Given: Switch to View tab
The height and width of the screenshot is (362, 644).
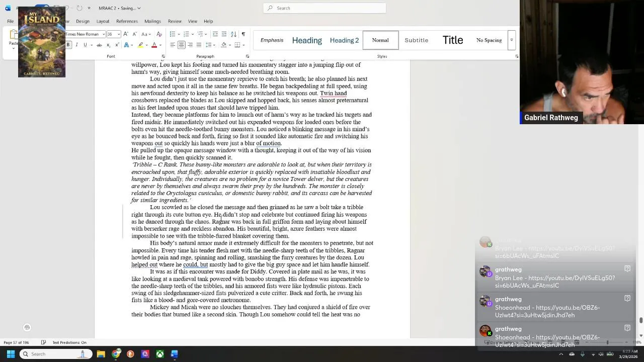Looking at the screenshot, I should click(x=192, y=21).
